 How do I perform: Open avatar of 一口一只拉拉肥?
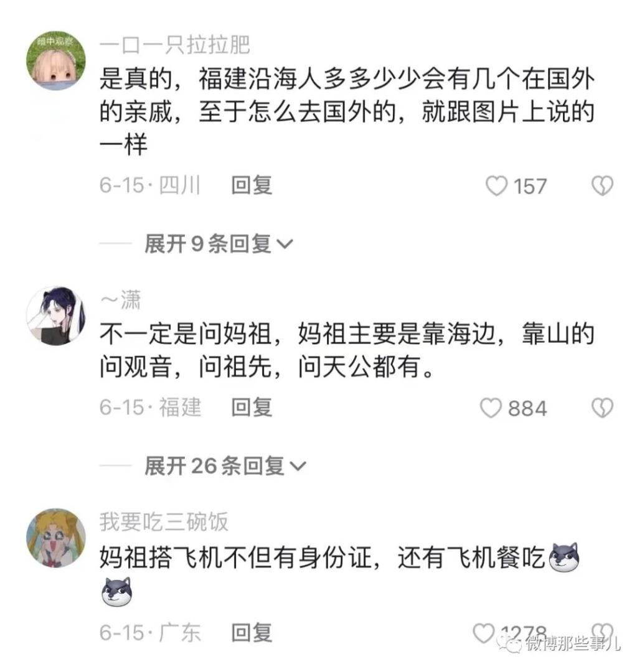coord(56,60)
